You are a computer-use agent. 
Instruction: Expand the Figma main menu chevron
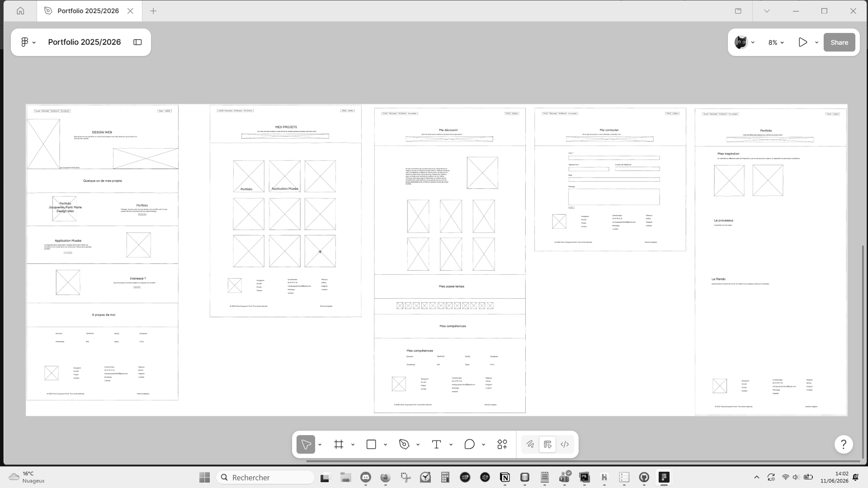pos(34,42)
